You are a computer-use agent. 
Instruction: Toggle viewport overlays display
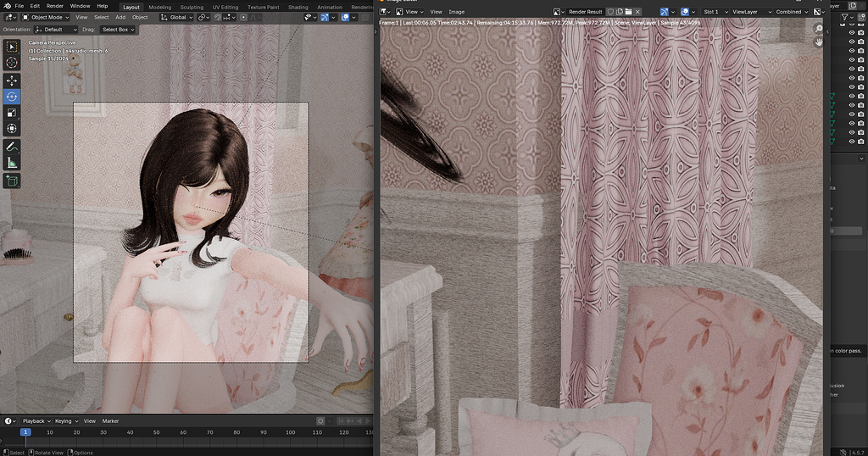[x=346, y=17]
